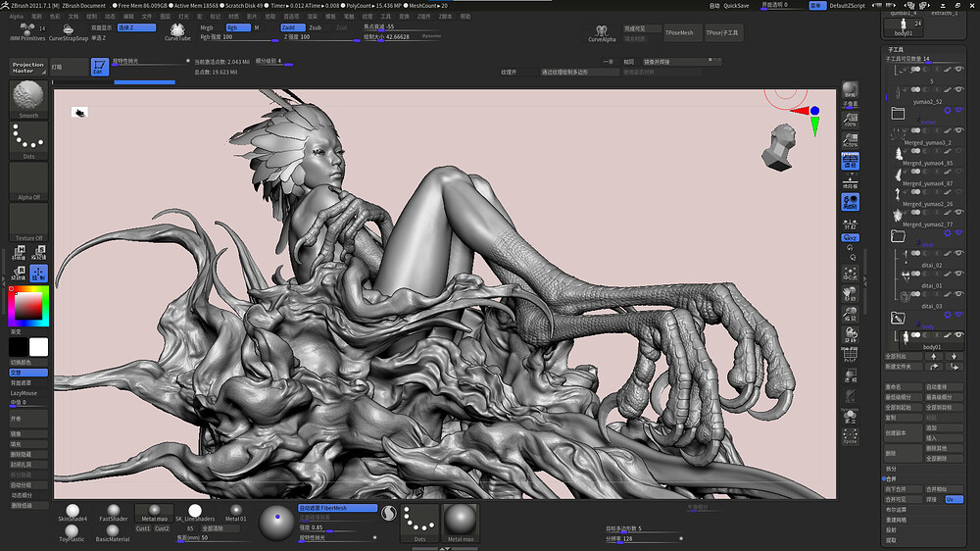
Task: Open the Alpha menu
Action: tap(17, 17)
